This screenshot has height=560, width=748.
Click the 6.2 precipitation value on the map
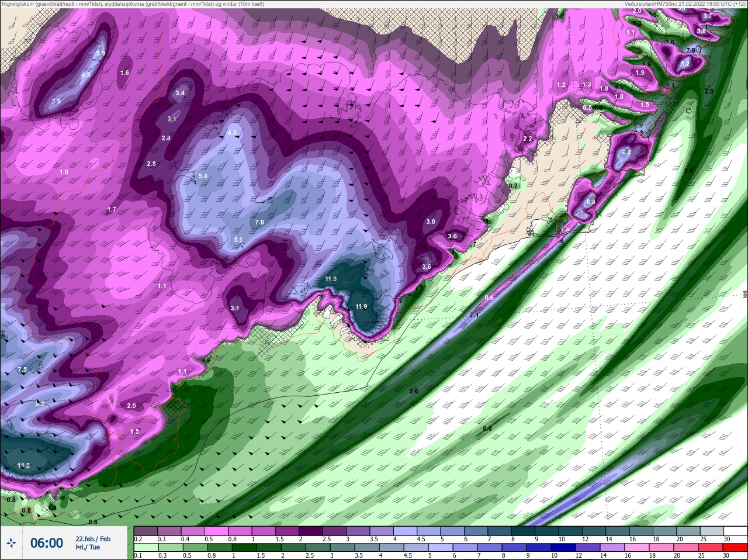click(x=626, y=151)
